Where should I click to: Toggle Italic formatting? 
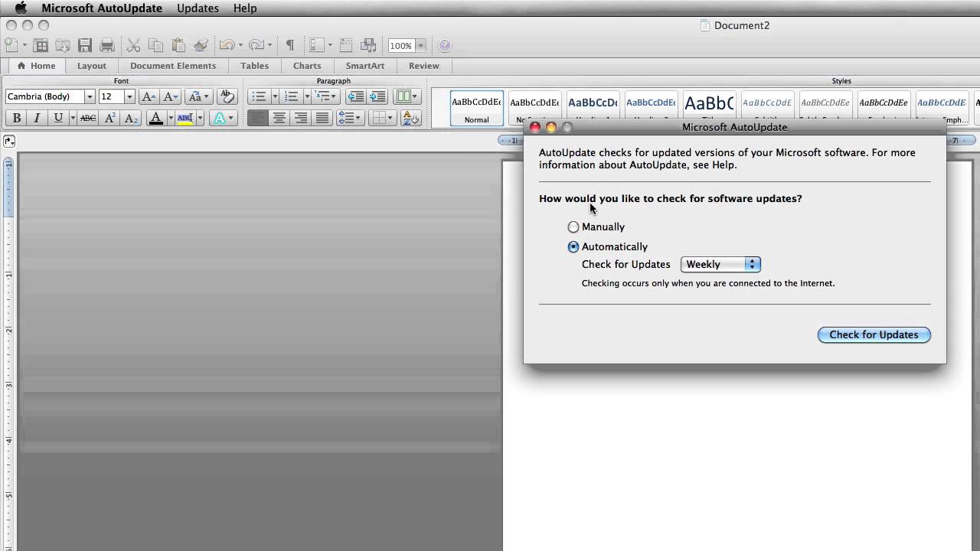click(37, 118)
